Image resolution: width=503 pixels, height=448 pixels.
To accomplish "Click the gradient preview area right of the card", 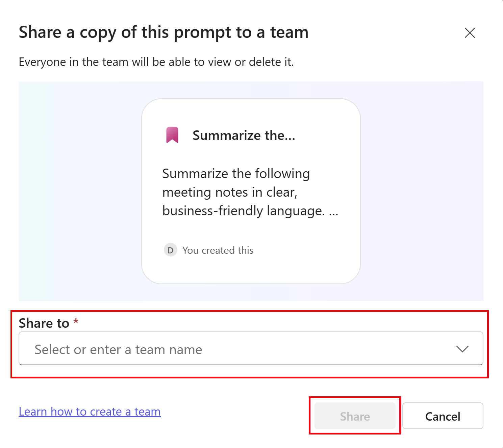I will pos(422,191).
